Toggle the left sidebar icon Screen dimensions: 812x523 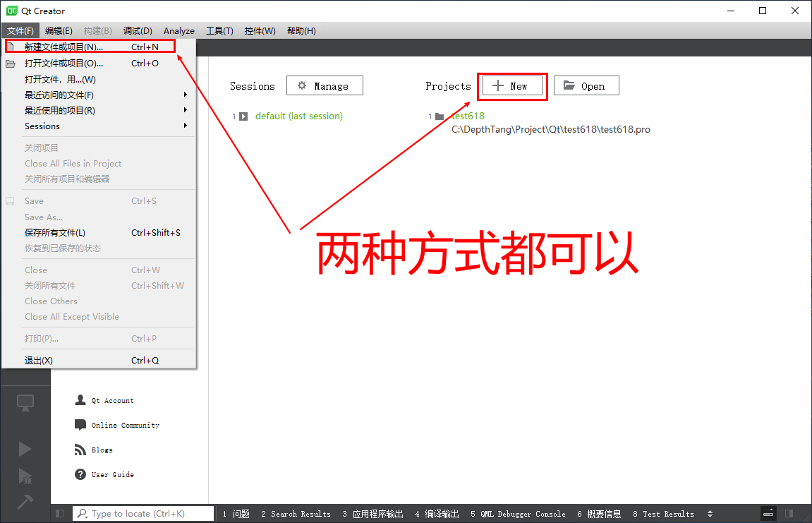pyautogui.click(x=60, y=514)
